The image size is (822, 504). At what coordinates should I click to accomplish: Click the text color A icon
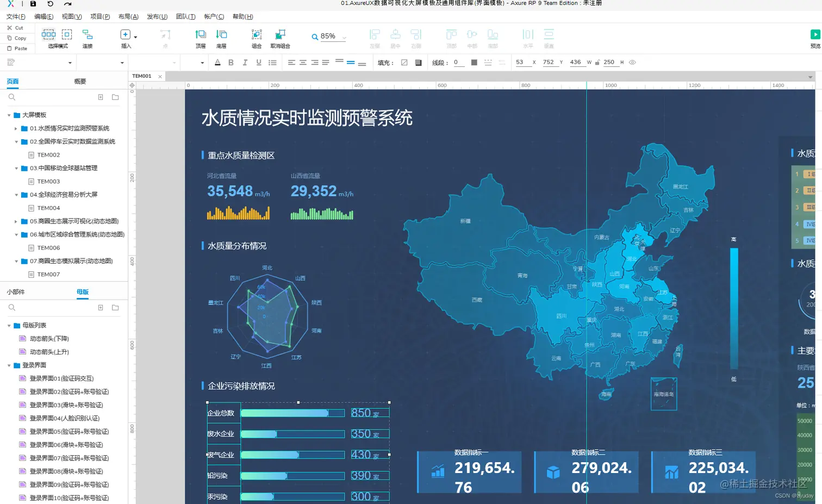(x=217, y=63)
